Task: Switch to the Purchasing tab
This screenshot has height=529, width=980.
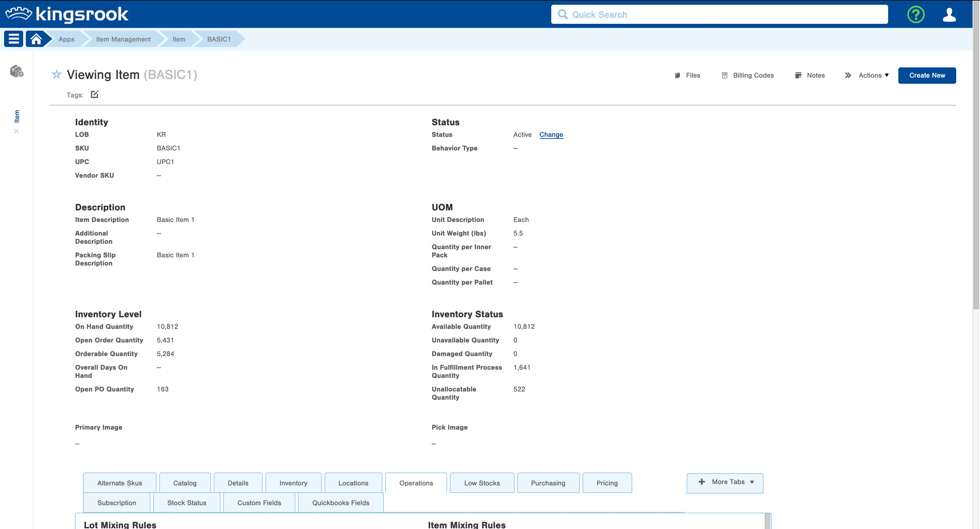Action: pyautogui.click(x=548, y=483)
